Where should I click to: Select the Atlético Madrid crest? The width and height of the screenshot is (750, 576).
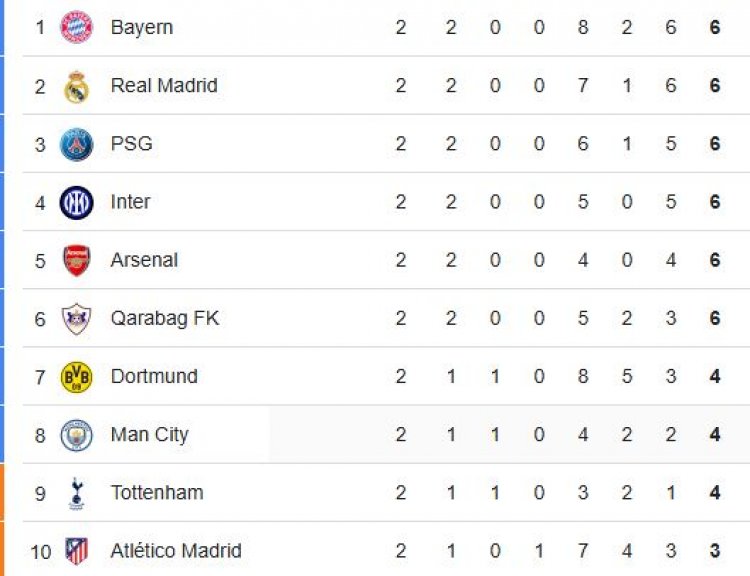click(77, 551)
